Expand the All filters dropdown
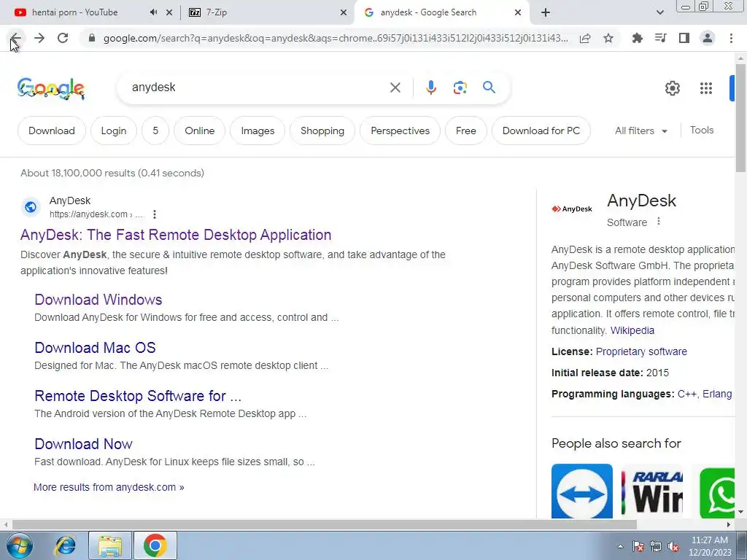Viewport: 747px width, 560px height. pyautogui.click(x=640, y=131)
